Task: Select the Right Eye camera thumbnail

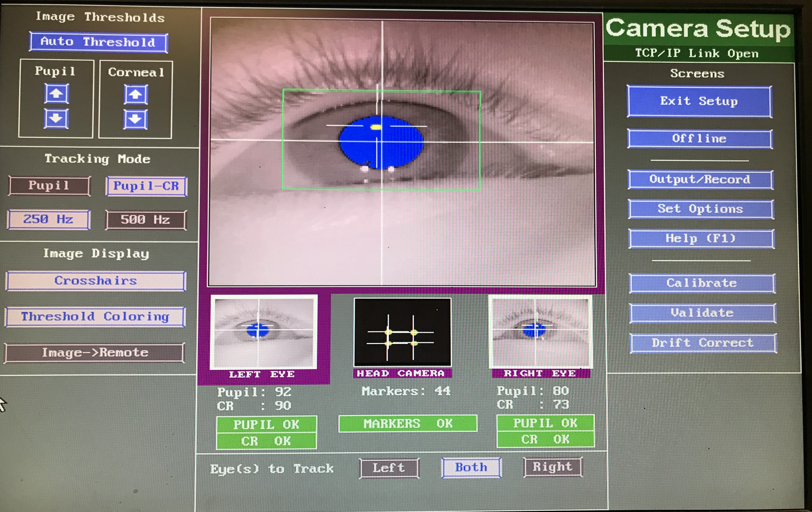Action: [x=541, y=332]
